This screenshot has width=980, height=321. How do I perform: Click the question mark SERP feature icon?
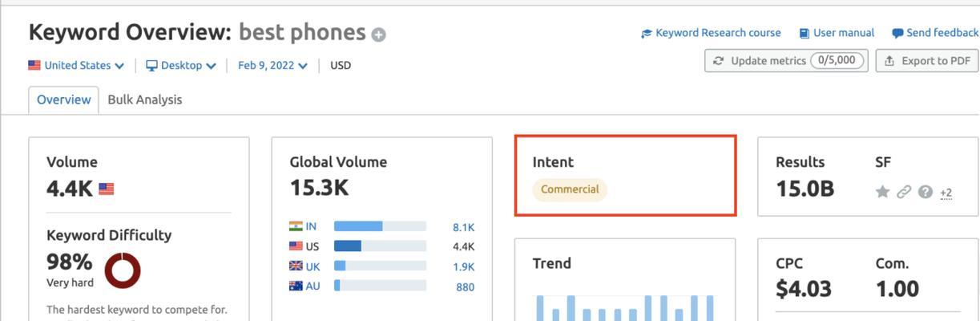click(926, 192)
